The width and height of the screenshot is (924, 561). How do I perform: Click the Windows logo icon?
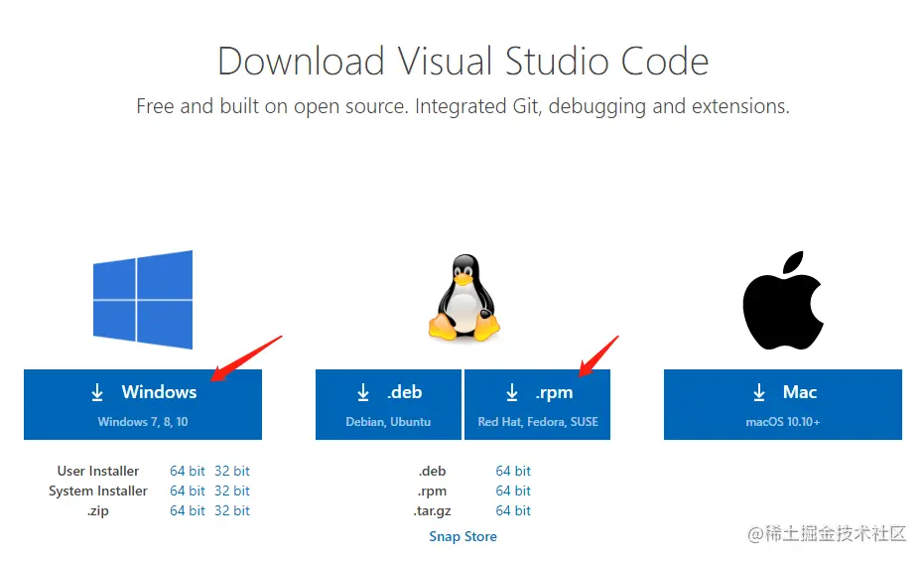pyautogui.click(x=143, y=299)
